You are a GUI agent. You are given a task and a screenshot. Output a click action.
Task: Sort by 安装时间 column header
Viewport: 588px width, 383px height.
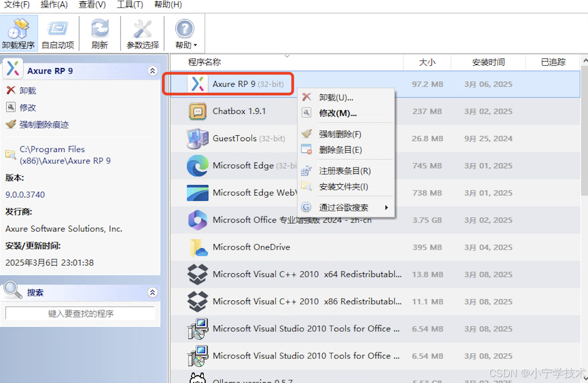pyautogui.click(x=488, y=62)
